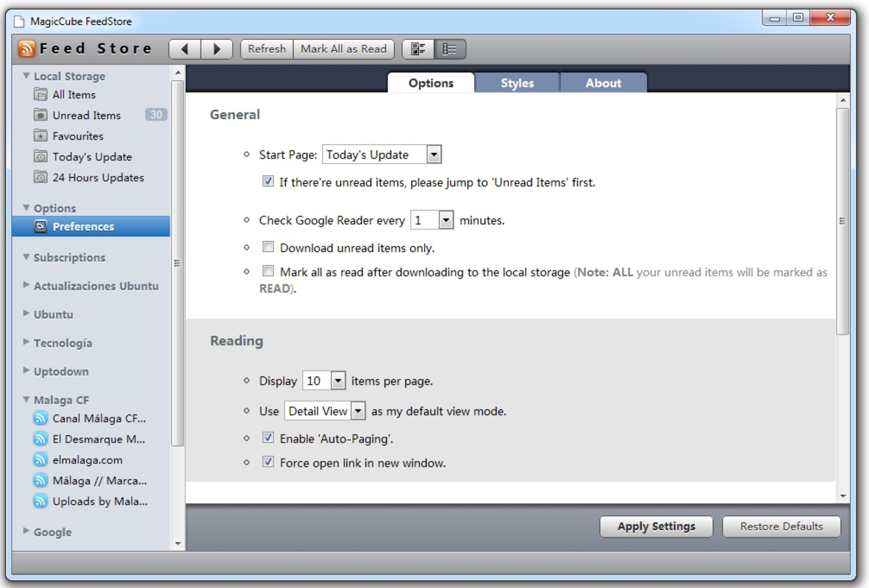Image resolution: width=869 pixels, height=588 pixels.
Task: Expand the Uptodown folder
Action: 26,370
